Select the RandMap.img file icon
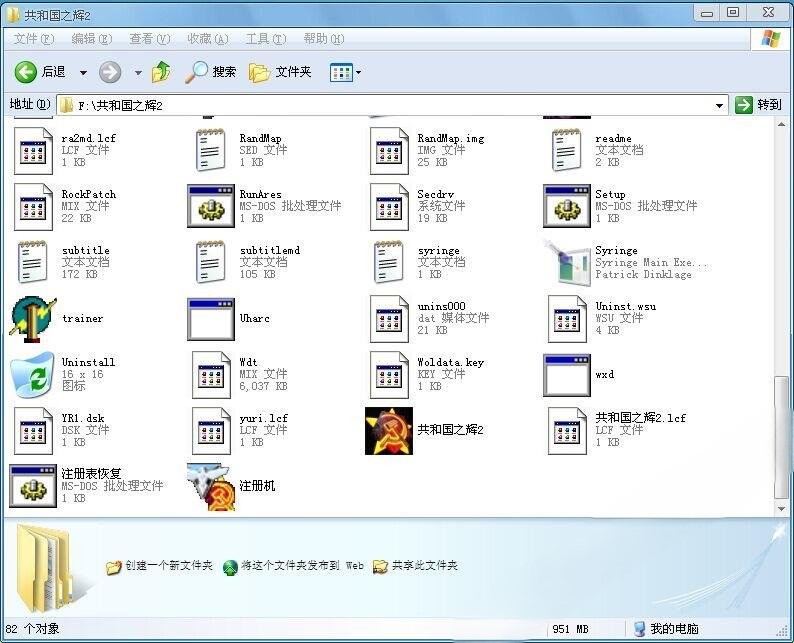 pos(389,151)
